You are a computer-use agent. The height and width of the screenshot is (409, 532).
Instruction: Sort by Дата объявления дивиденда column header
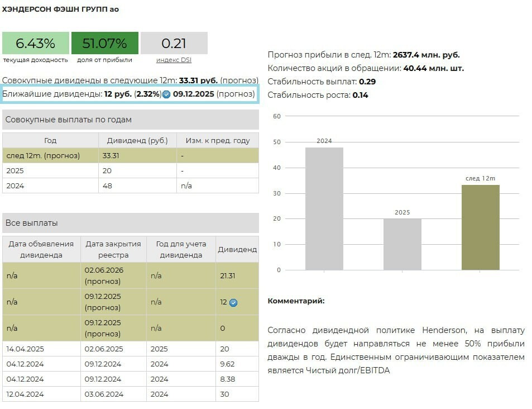pos(41,249)
